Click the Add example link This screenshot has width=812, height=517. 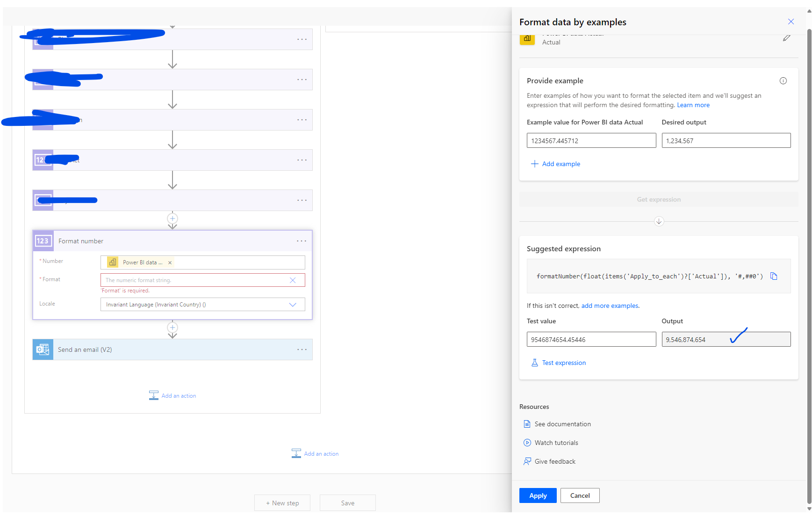561,164
